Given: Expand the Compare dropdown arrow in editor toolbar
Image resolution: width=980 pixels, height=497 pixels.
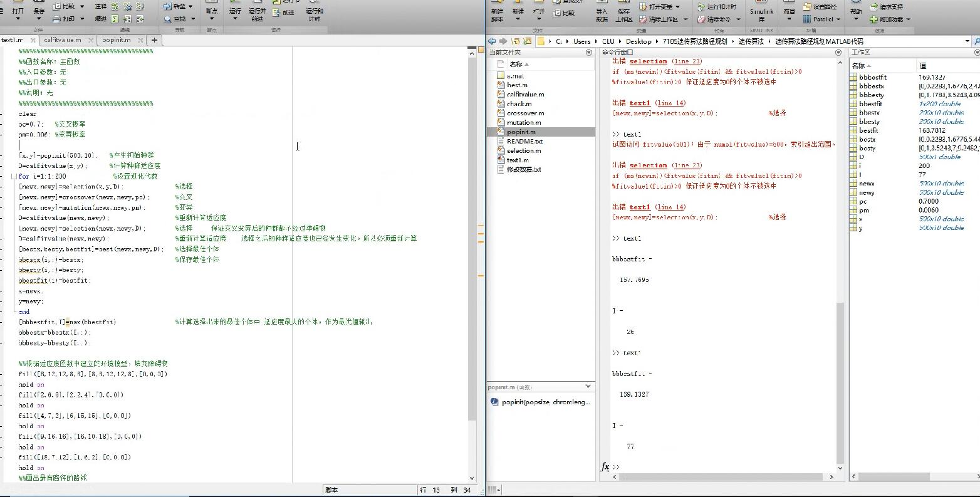Looking at the screenshot, I should tap(82, 6).
